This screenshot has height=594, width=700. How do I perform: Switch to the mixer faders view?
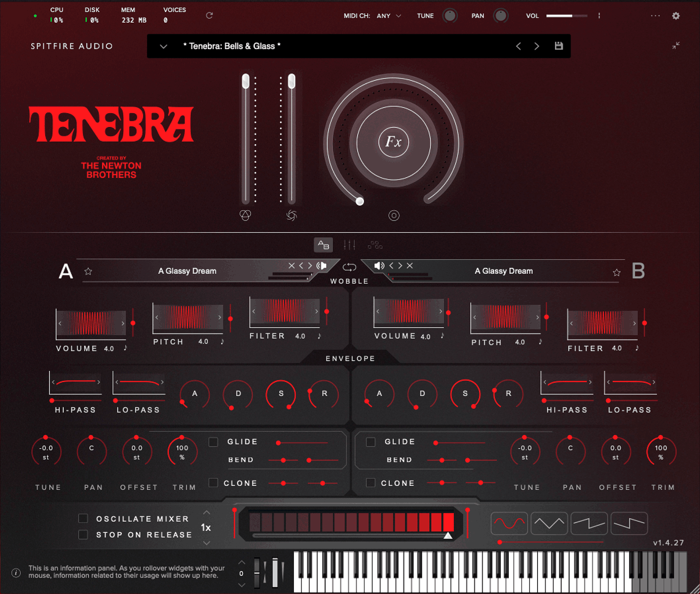(x=349, y=245)
